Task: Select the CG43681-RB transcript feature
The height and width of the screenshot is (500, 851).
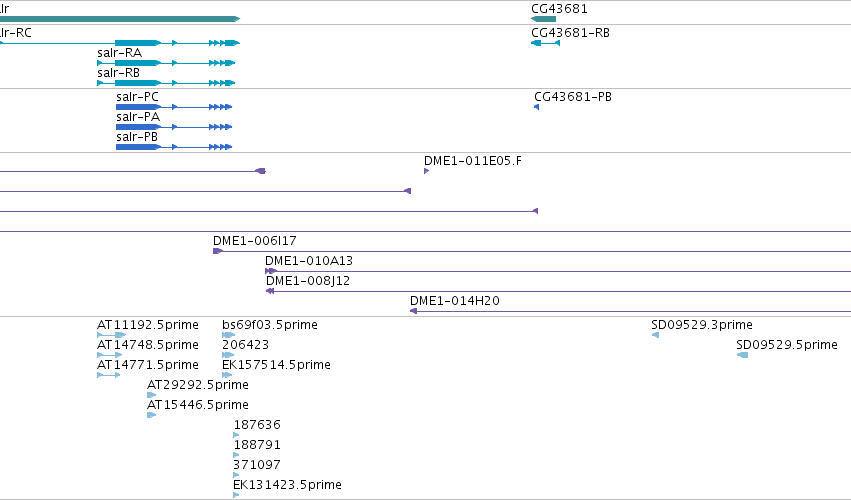Action: point(545,43)
